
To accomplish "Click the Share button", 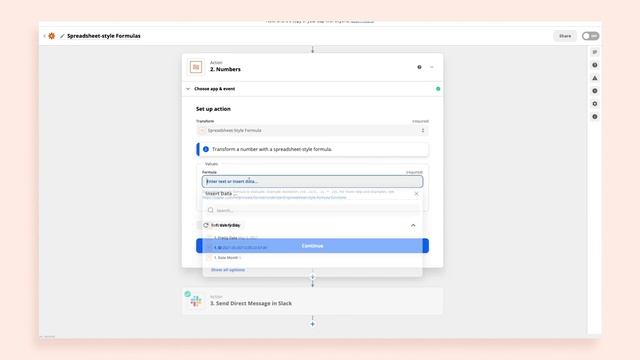I will [565, 36].
